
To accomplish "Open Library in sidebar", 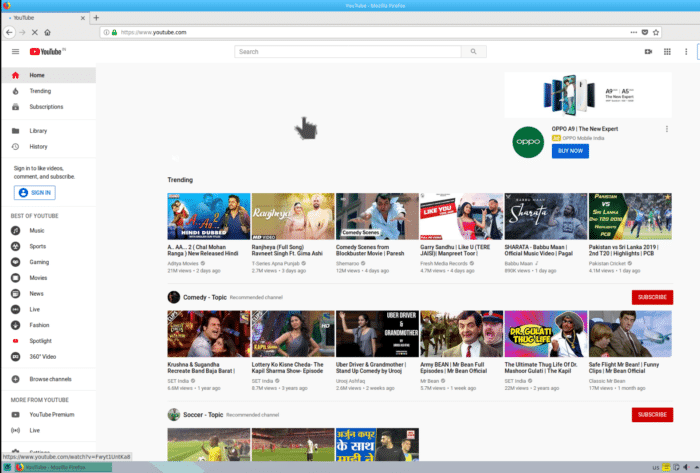I will (48, 131).
